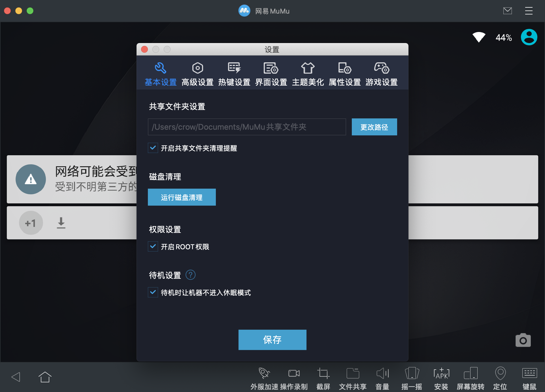The height and width of the screenshot is (392, 545).
Task: Click the camera screenshot icon
Action: [523, 340]
